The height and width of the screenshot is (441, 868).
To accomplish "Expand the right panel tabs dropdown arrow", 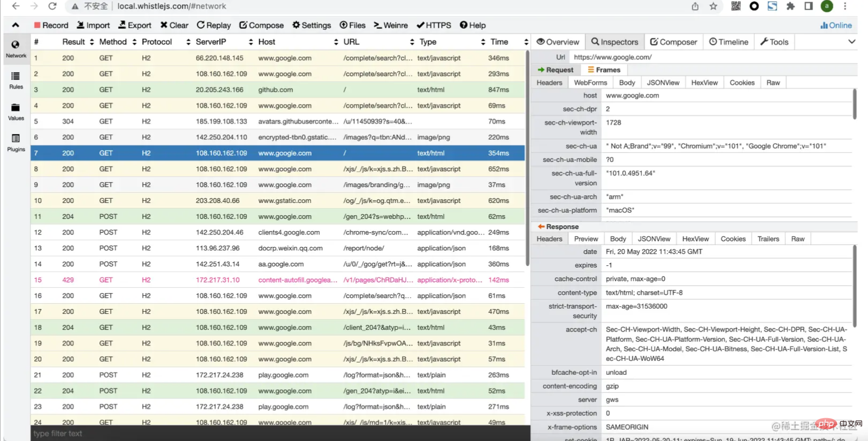I will (x=851, y=42).
